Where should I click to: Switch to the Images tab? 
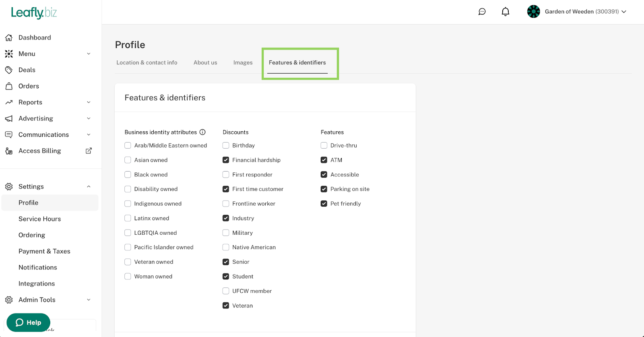243,62
